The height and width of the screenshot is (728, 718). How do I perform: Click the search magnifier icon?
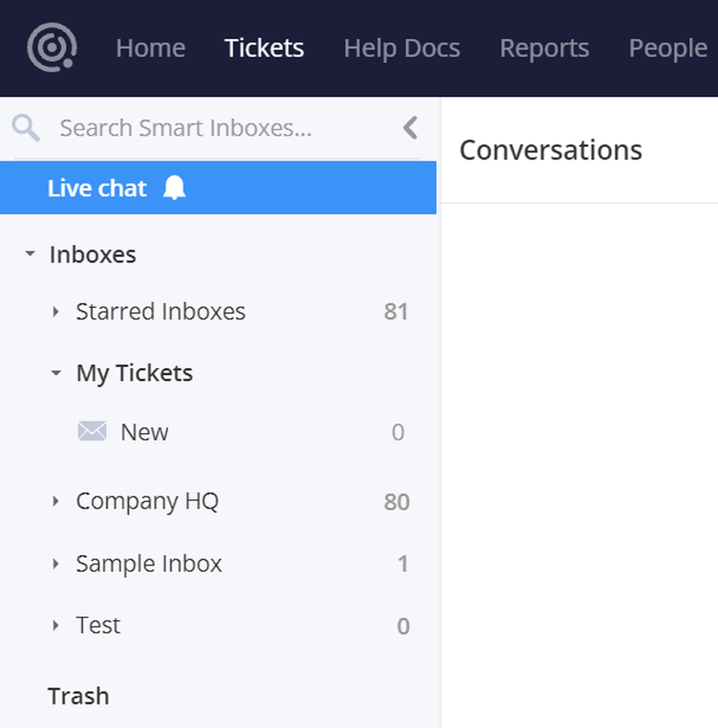26,128
